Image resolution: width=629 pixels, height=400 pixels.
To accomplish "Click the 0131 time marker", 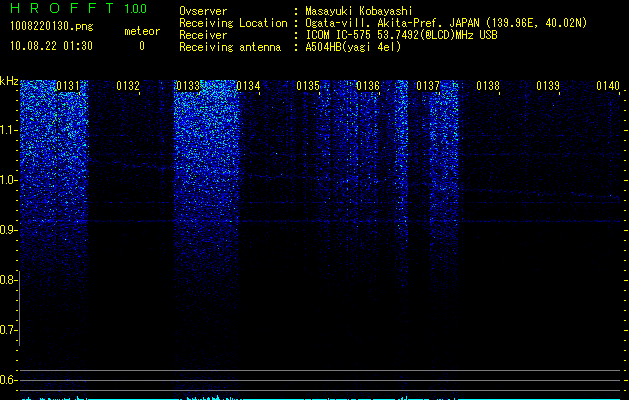I will (x=68, y=86).
